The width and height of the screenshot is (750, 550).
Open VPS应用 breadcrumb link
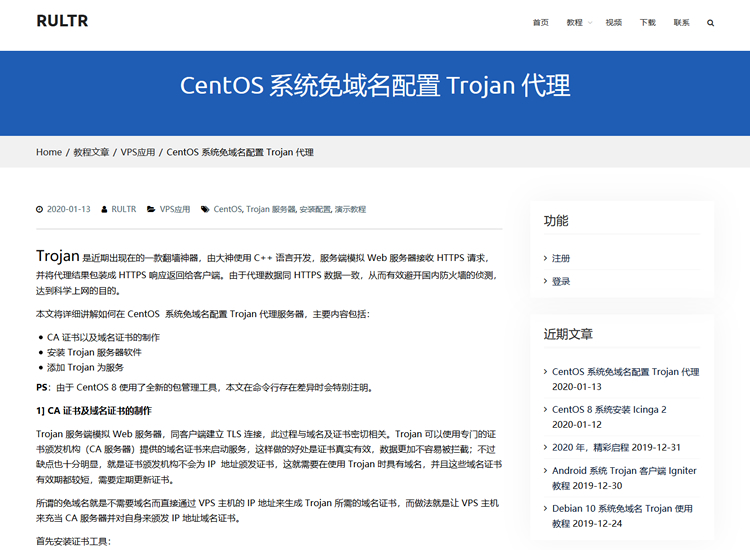pos(138,152)
